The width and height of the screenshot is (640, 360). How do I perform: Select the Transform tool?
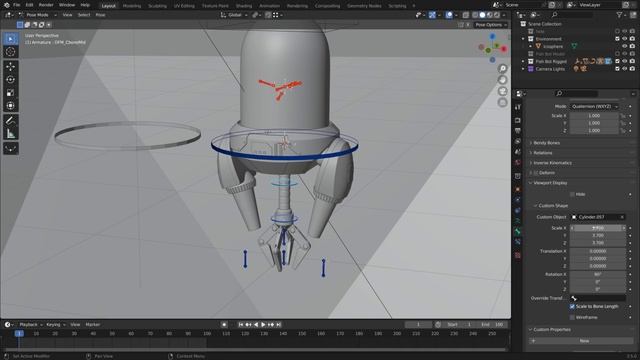tap(11, 106)
